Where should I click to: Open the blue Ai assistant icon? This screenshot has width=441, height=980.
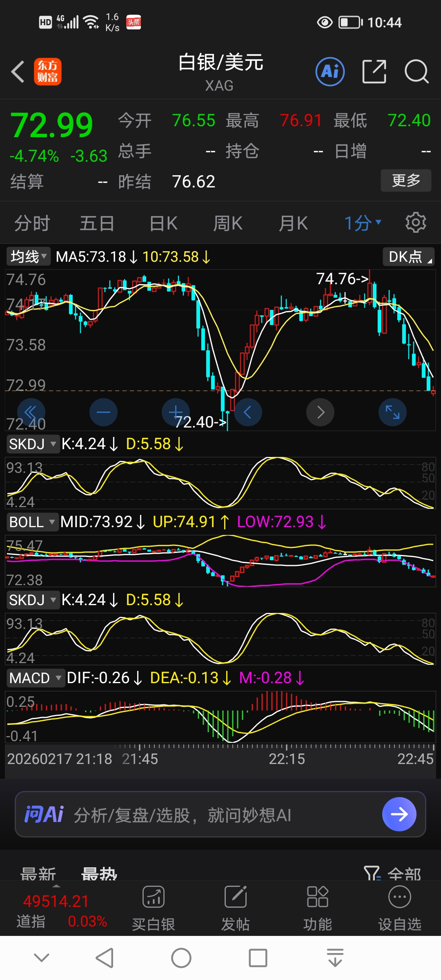[330, 71]
